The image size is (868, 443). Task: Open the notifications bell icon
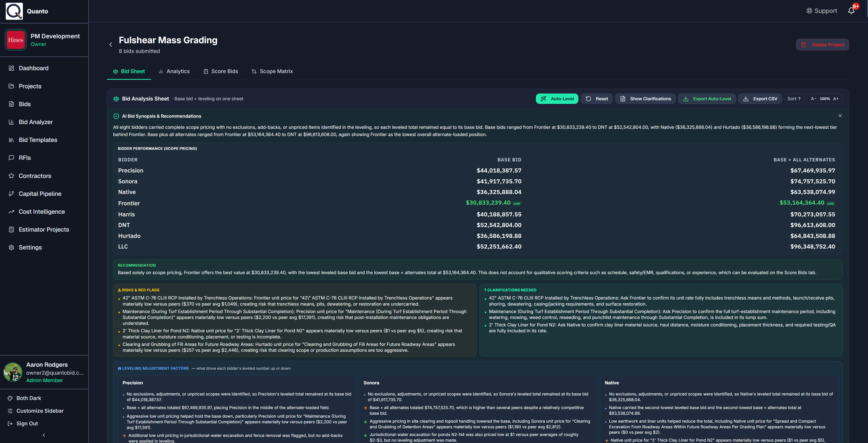point(851,11)
